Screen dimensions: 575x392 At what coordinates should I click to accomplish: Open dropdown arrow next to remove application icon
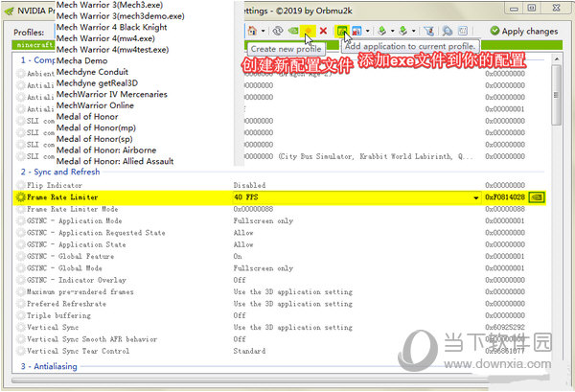(367, 32)
